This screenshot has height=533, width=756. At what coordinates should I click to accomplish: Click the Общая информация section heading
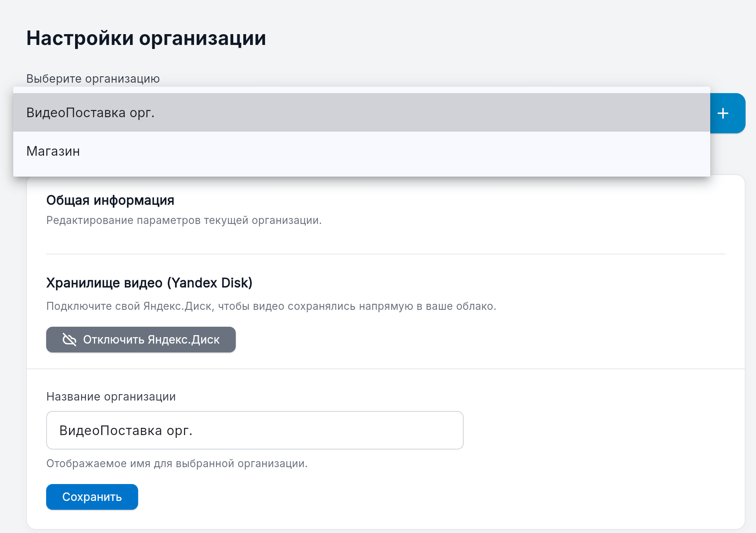[x=110, y=200]
